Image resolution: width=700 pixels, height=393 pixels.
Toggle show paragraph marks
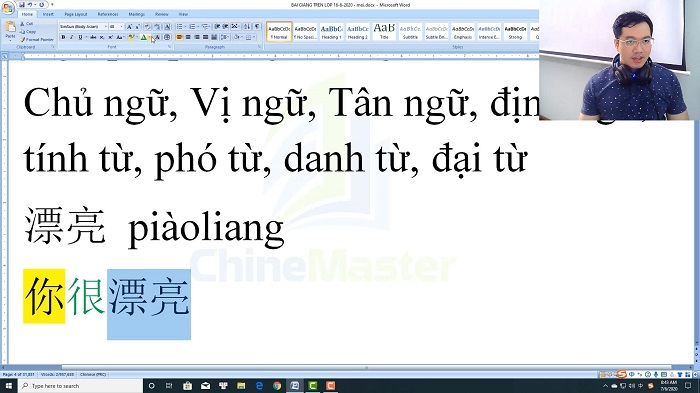click(x=257, y=27)
